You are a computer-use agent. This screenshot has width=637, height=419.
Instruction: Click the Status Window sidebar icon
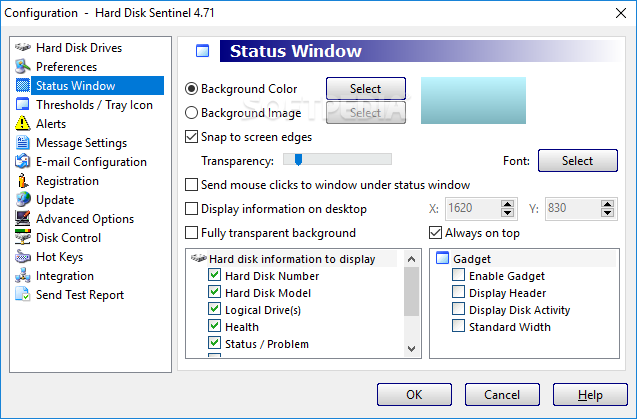pos(23,85)
